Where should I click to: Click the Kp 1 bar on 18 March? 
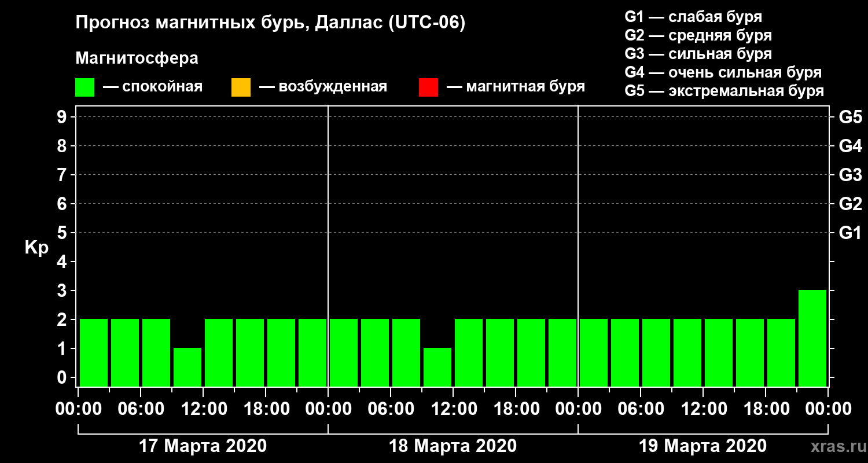coord(437,367)
